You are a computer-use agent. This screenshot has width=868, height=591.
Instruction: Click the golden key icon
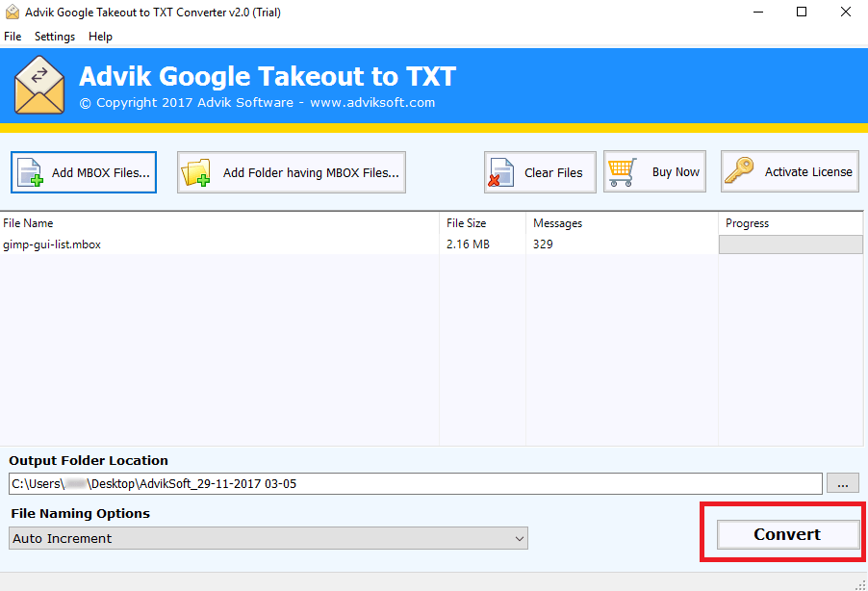pos(739,170)
